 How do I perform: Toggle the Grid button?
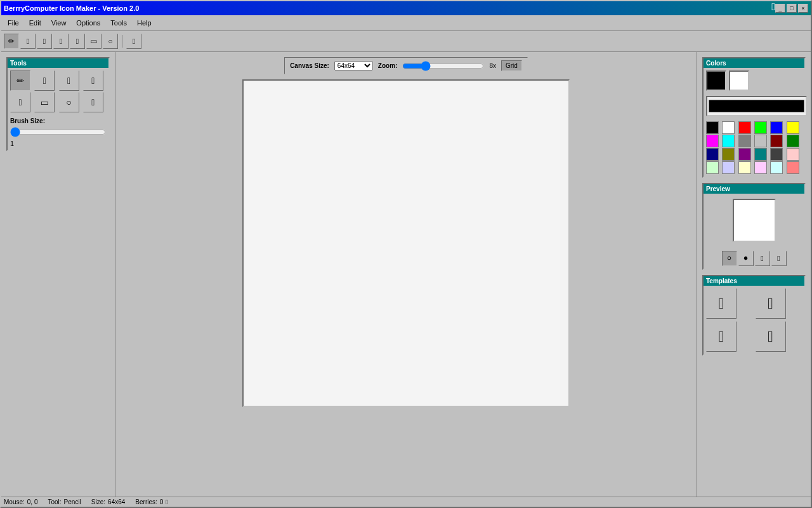tap(511, 65)
